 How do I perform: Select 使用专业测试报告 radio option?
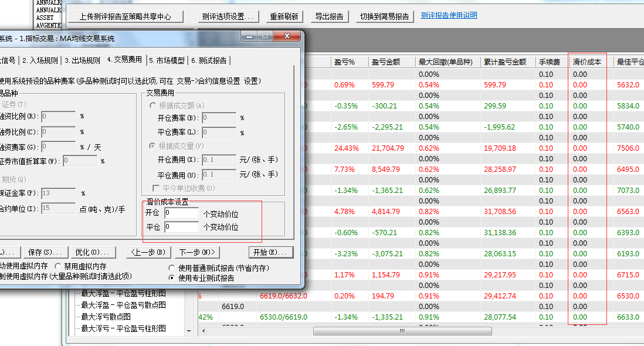(x=172, y=278)
